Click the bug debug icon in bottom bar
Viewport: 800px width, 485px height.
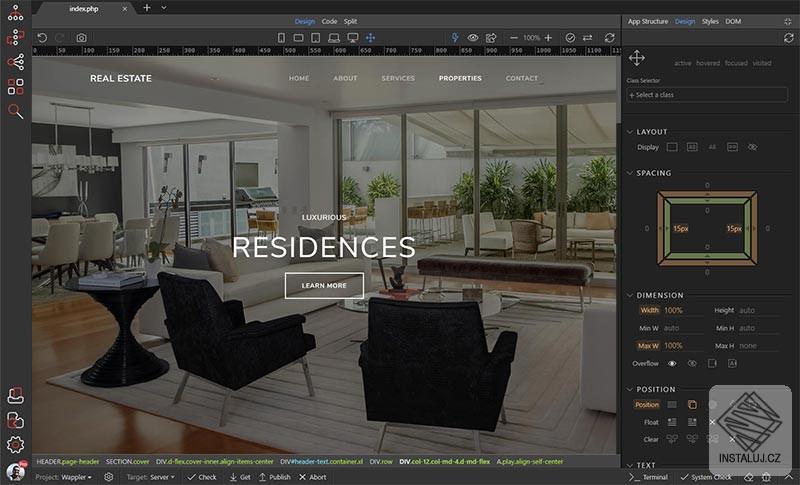(x=766, y=477)
